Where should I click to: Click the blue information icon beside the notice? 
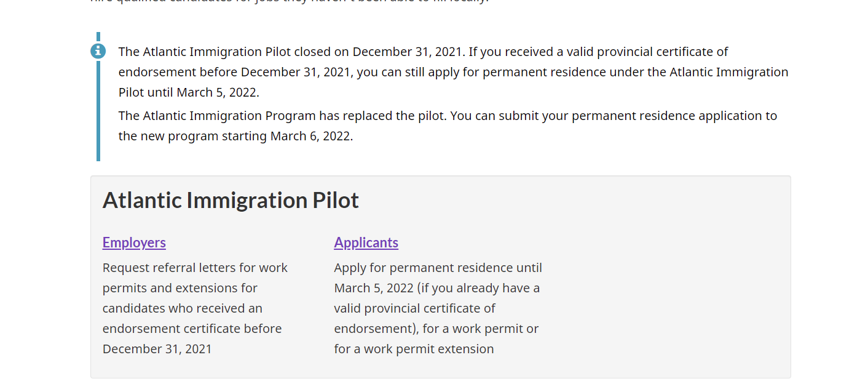pos(98,51)
